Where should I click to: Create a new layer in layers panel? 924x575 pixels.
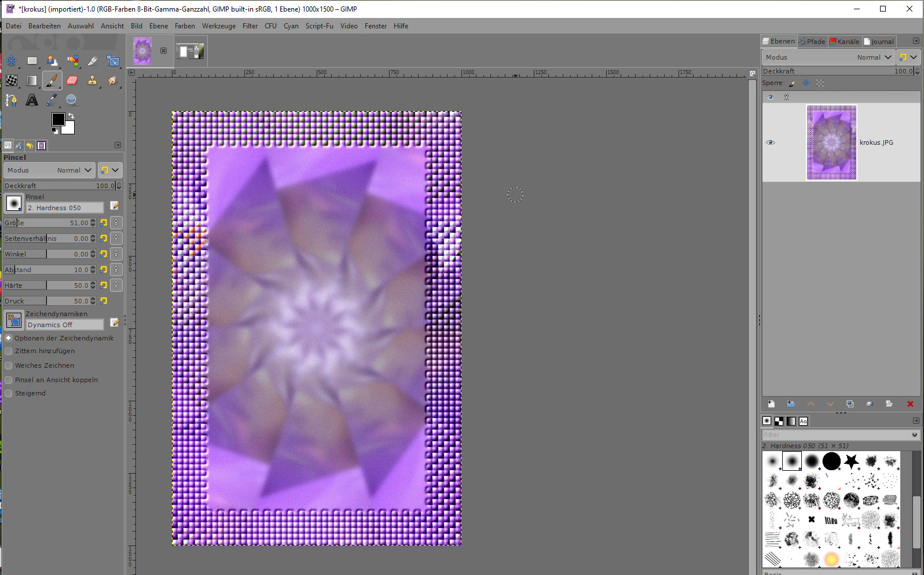point(771,404)
